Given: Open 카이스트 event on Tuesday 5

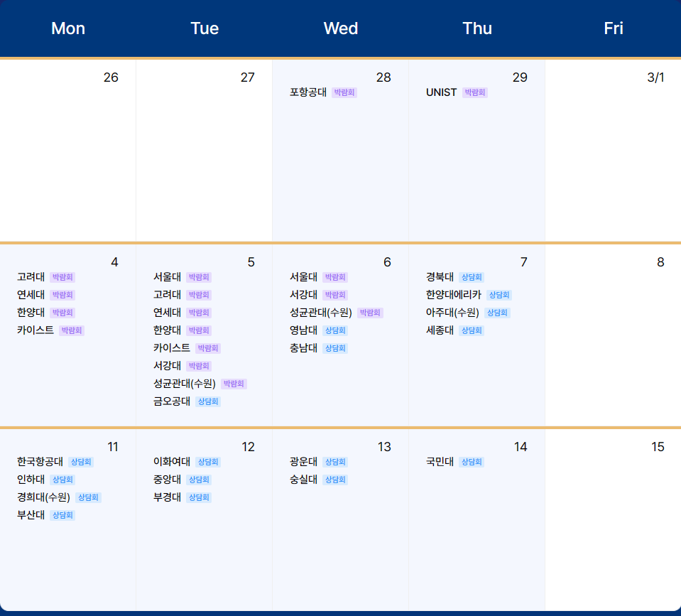Looking at the screenshot, I should point(172,348).
